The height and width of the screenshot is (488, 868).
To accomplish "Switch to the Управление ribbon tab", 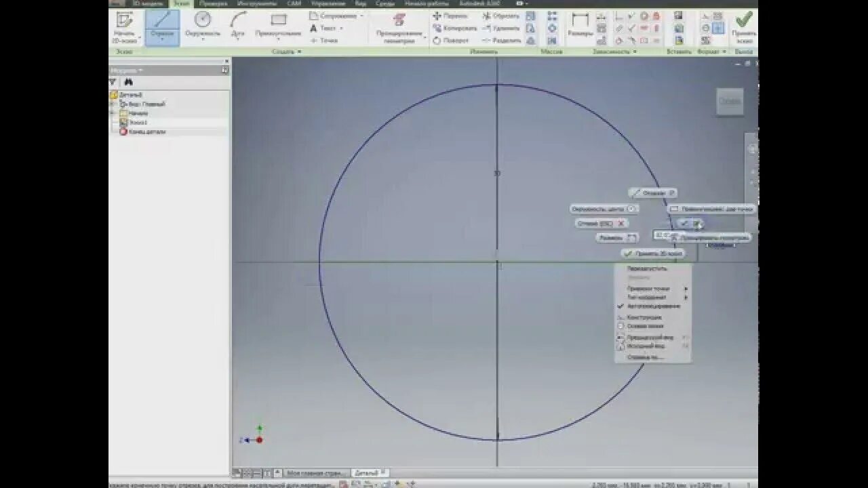I will point(328,3).
